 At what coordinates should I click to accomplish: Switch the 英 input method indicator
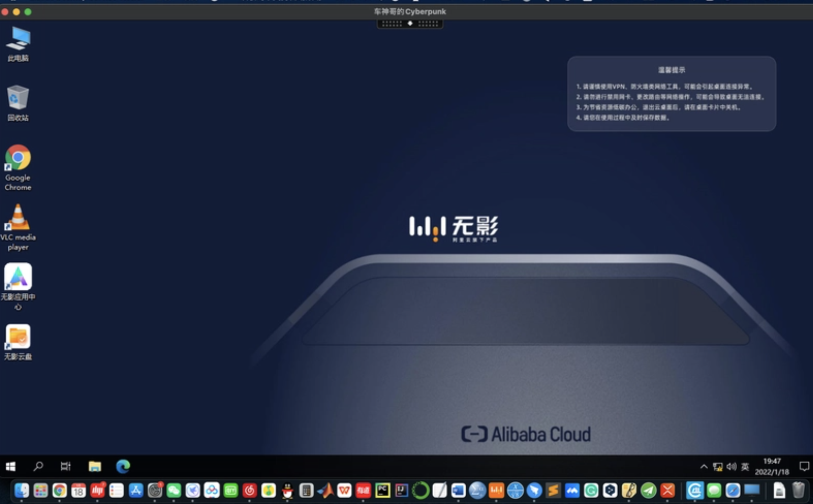pyautogui.click(x=745, y=466)
